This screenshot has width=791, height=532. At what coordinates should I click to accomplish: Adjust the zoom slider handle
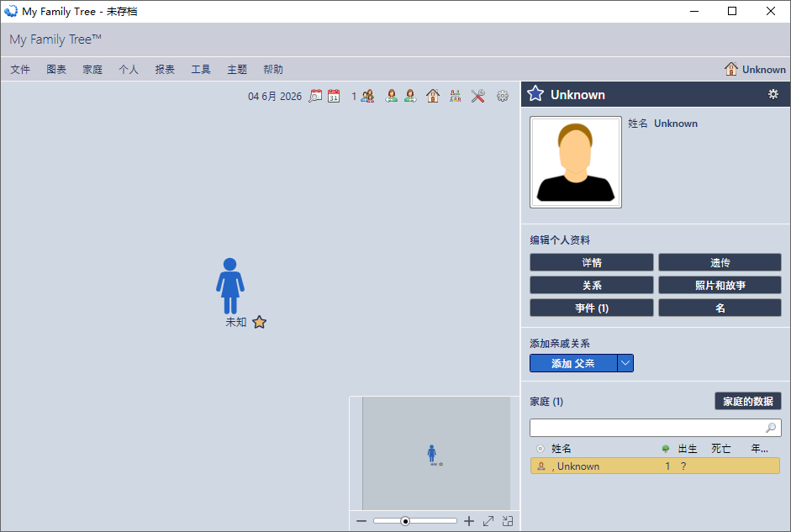(x=405, y=521)
